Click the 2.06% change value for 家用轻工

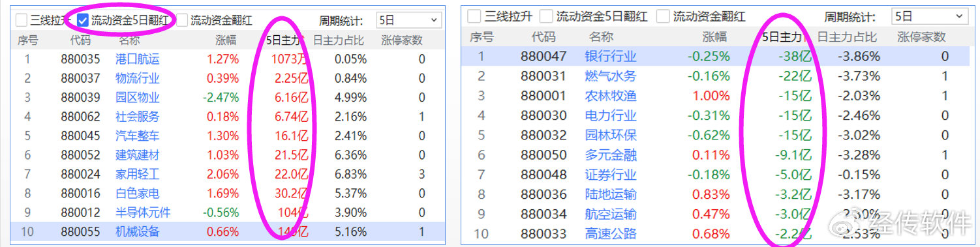tap(222, 175)
